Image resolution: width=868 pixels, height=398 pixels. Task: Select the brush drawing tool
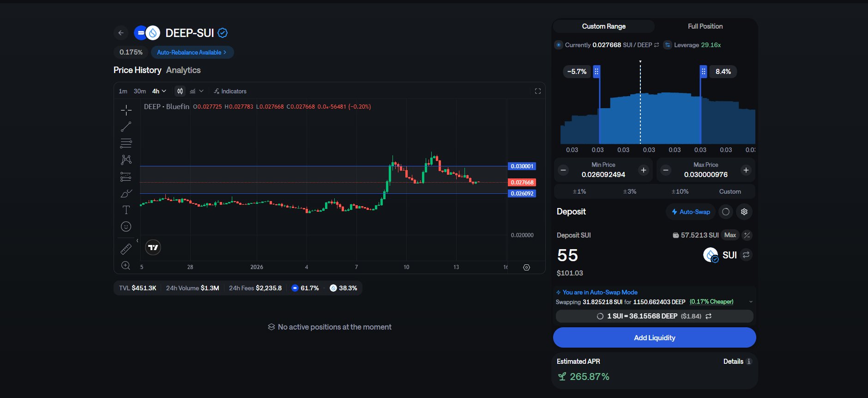tap(126, 193)
